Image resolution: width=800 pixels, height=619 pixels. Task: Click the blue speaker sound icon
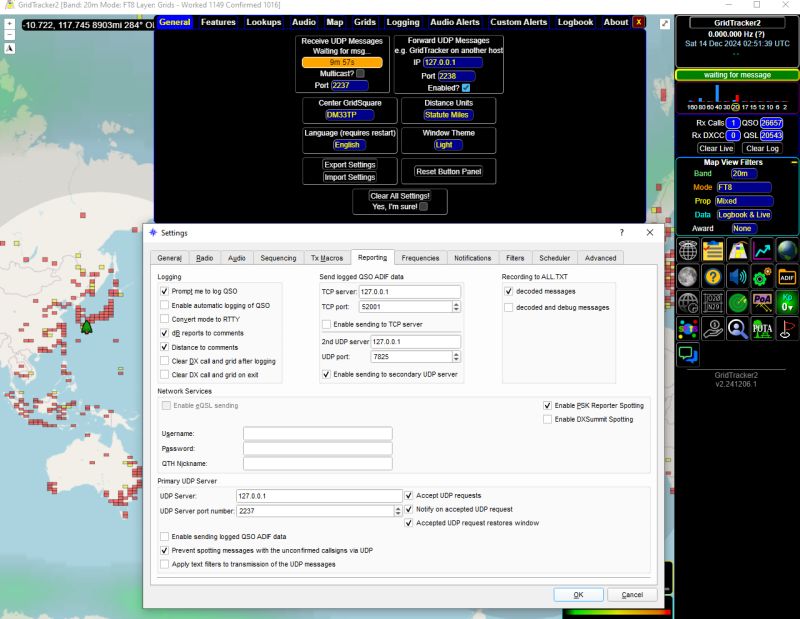pos(738,277)
